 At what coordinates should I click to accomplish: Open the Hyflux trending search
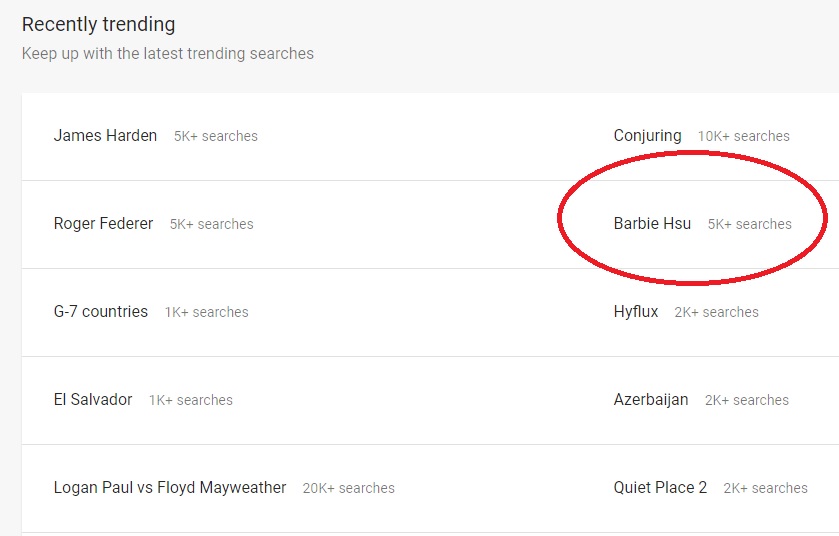tap(636, 311)
